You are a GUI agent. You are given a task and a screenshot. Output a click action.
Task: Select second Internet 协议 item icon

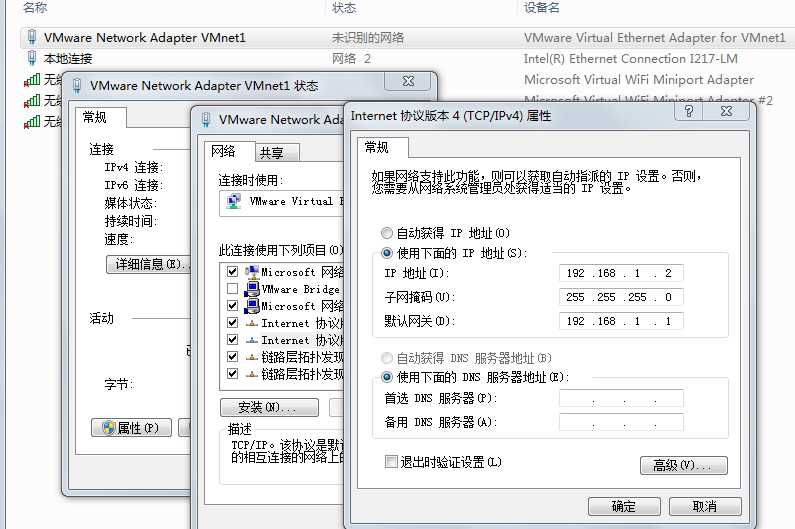(x=252, y=340)
